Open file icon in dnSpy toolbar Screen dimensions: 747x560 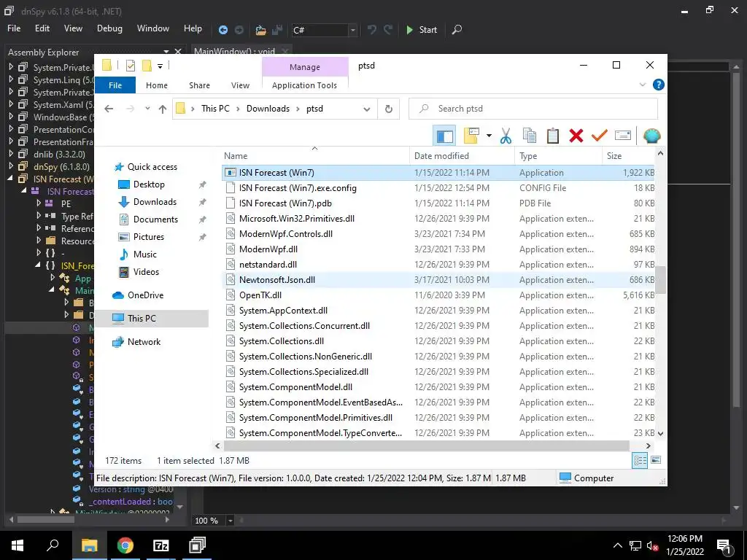point(260,30)
